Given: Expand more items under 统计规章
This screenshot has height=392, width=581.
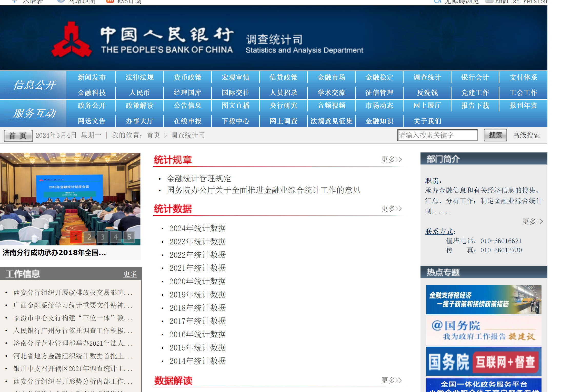Looking at the screenshot, I should tap(391, 160).
